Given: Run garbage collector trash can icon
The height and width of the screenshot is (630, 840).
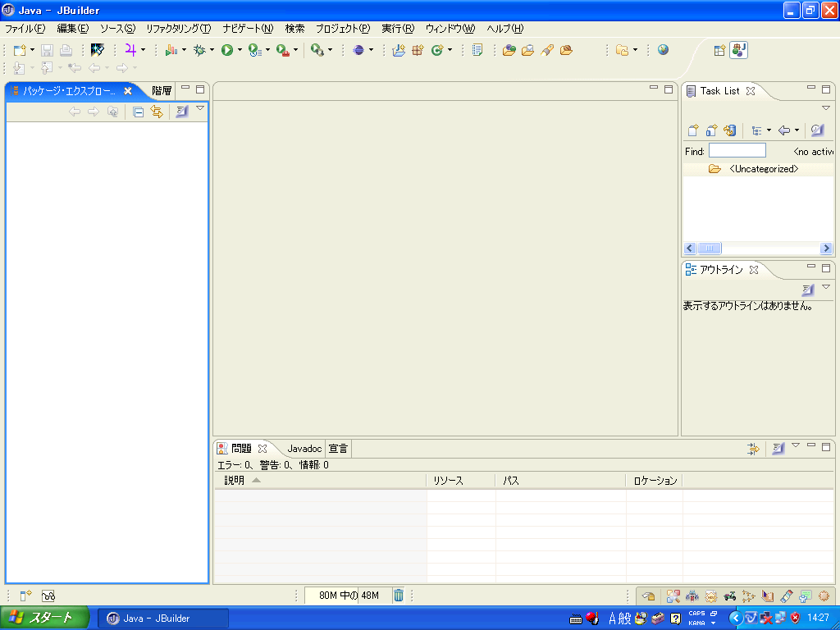Looking at the screenshot, I should [398, 596].
